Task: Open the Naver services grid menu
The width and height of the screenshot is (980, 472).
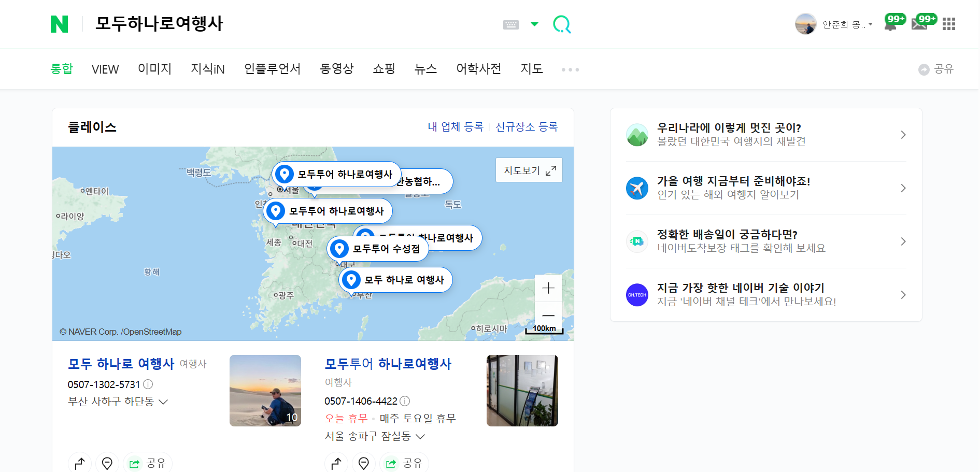Action: click(x=949, y=24)
